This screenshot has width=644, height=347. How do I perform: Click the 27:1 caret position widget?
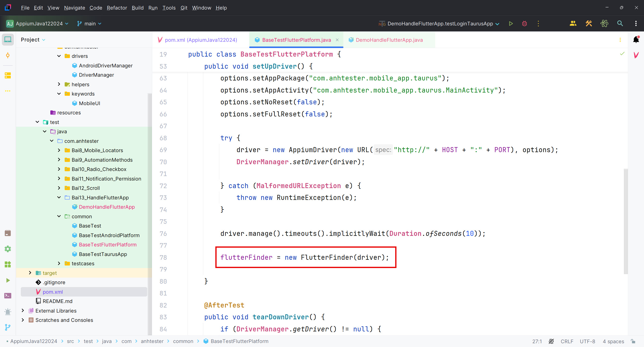point(537,341)
